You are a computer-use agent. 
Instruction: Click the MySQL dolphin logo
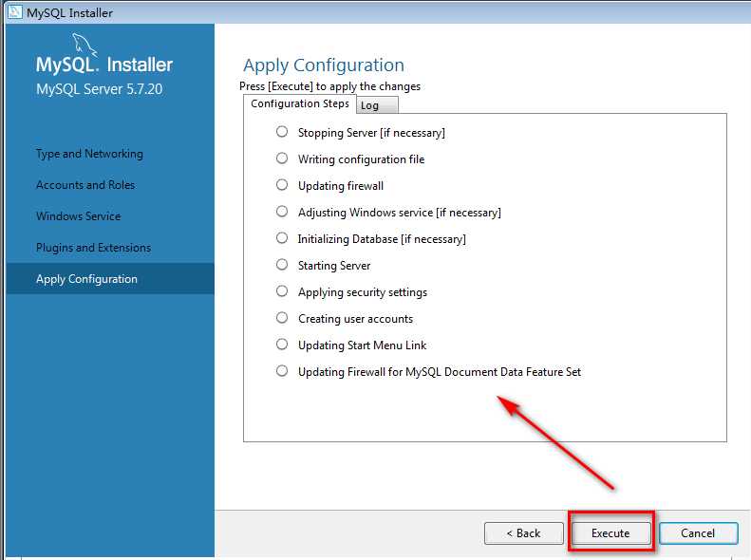coord(84,45)
